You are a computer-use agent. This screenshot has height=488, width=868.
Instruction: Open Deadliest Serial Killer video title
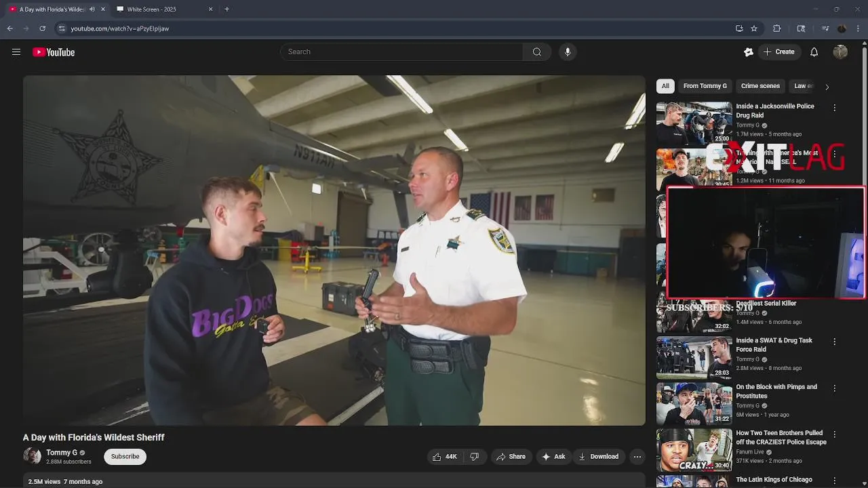[766, 304]
